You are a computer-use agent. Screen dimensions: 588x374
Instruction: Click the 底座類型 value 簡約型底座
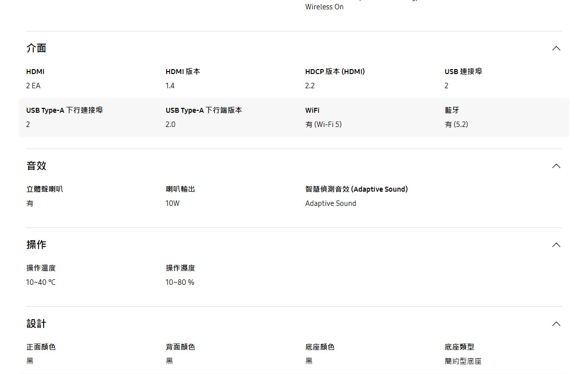click(x=463, y=361)
